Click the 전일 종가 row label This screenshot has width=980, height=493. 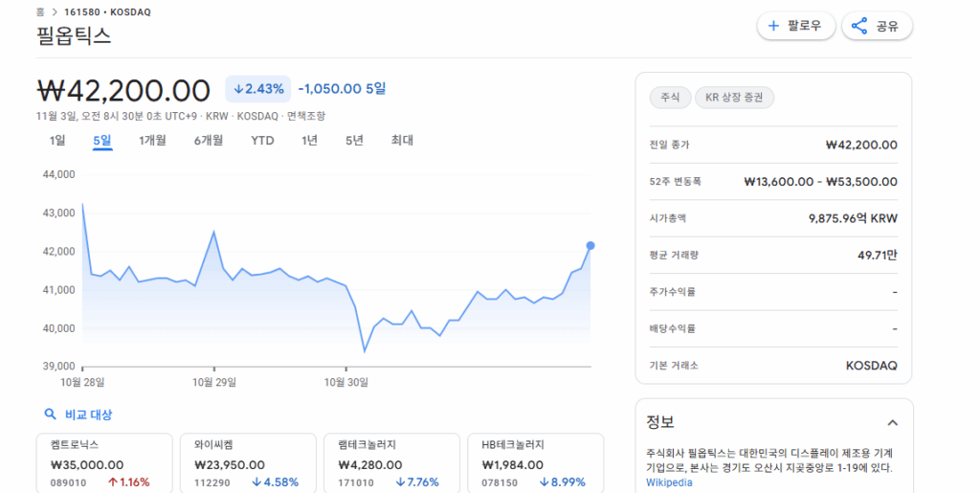tap(669, 145)
